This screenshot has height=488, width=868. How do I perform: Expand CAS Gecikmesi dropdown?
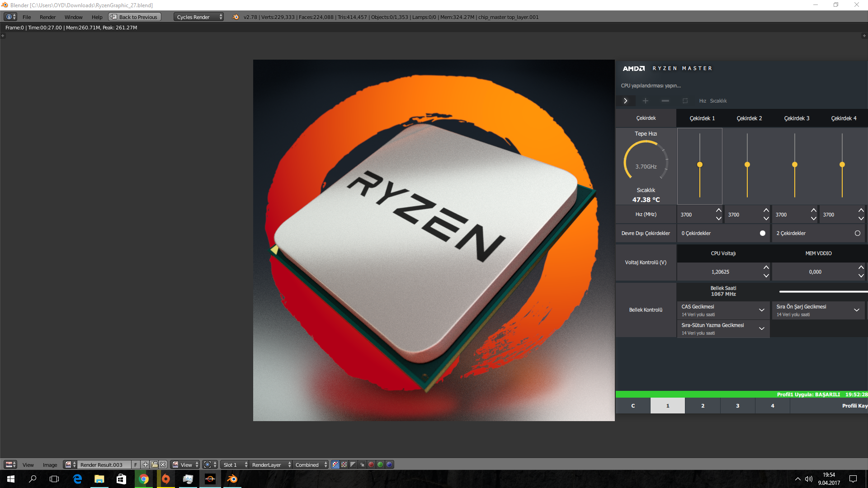762,310
